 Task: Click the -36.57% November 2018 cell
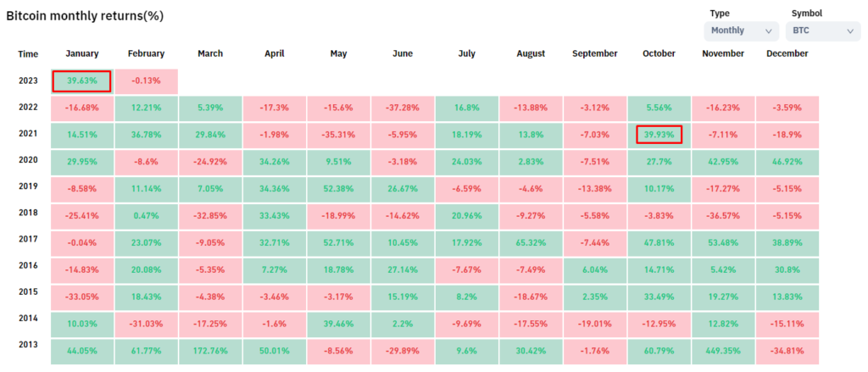(x=723, y=216)
